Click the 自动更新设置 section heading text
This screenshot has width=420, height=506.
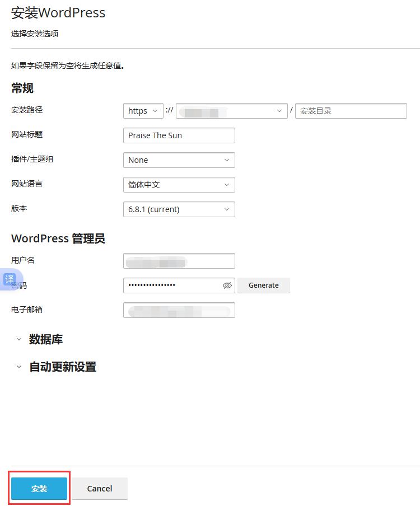click(63, 367)
